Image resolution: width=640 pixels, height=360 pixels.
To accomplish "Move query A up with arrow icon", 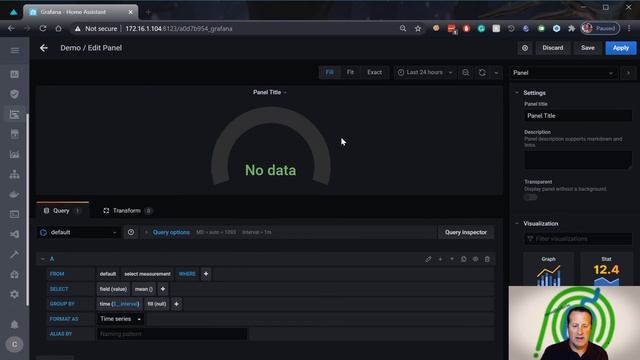I will pyautogui.click(x=452, y=259).
